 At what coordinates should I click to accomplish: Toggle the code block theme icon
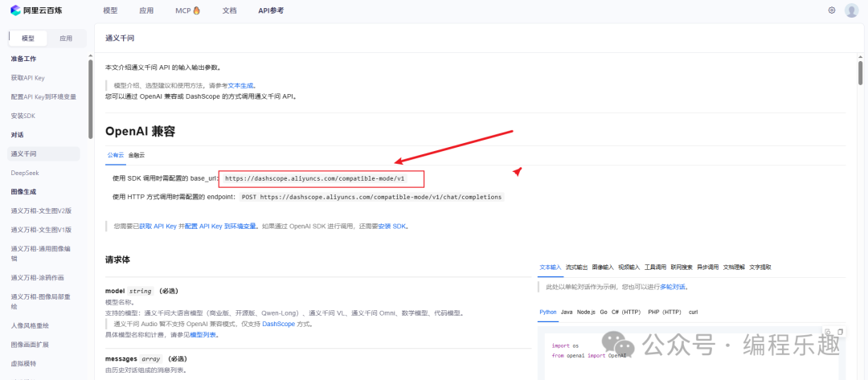[x=828, y=331]
